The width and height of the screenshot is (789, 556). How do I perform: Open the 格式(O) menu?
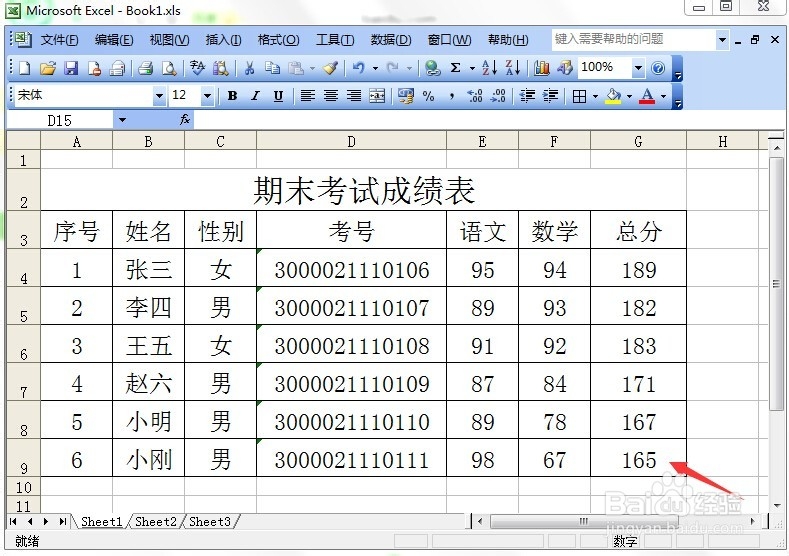[278, 40]
